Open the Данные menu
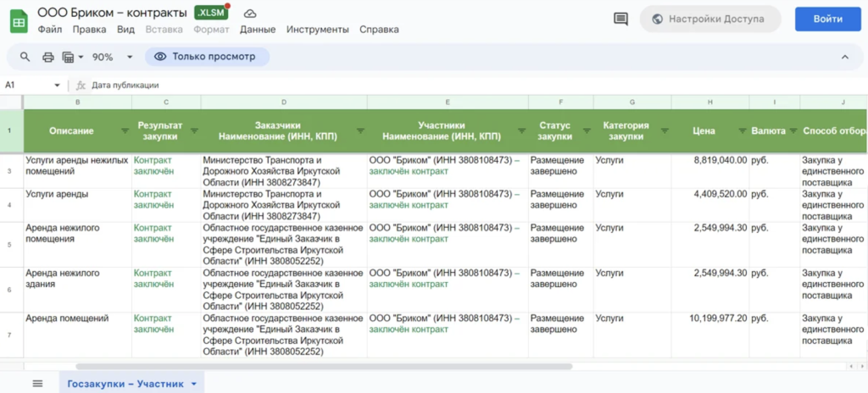This screenshot has width=868, height=393. [258, 30]
